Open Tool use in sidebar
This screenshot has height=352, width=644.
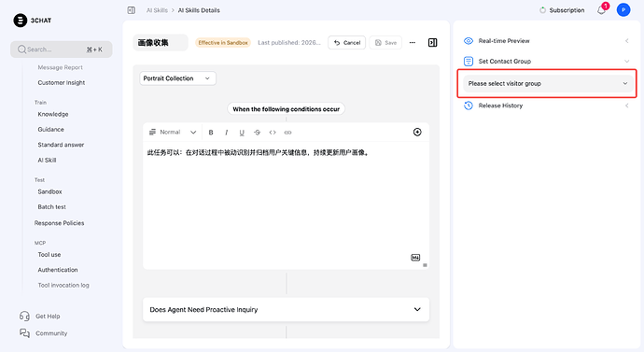49,255
